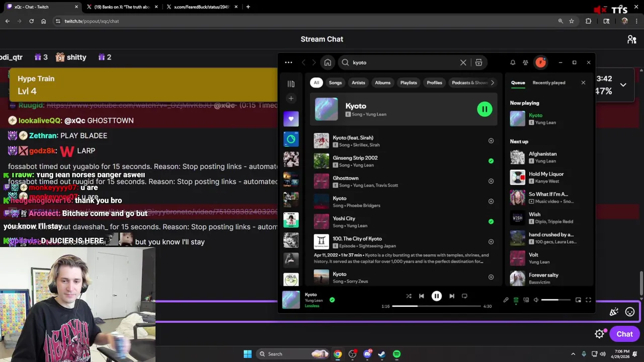644x362 pixels.
Task: Open the lyrics microphone icon
Action: click(x=506, y=300)
